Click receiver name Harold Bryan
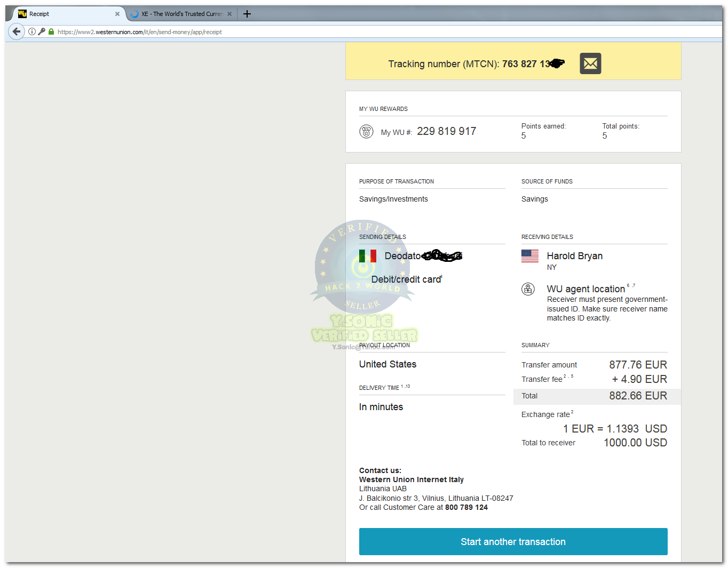This screenshot has width=728, height=568. (x=575, y=256)
